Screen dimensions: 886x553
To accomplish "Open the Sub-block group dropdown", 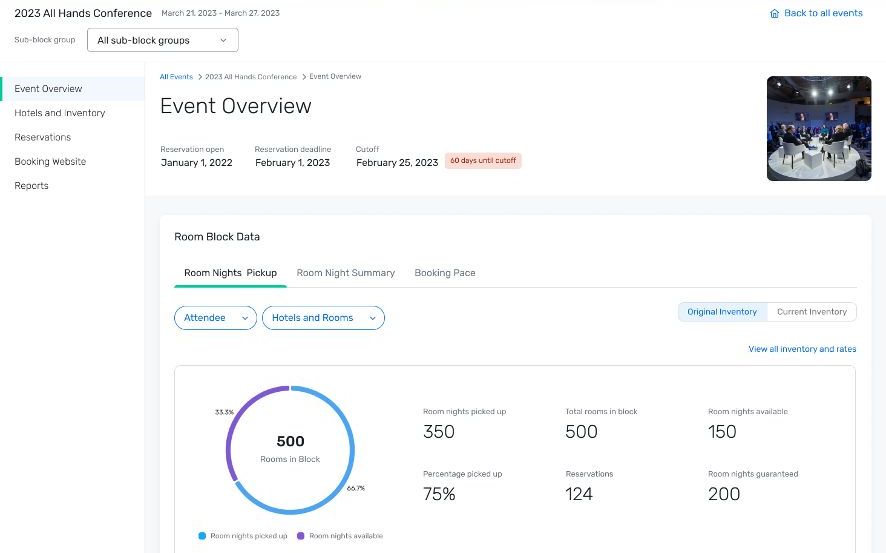I will click(163, 41).
